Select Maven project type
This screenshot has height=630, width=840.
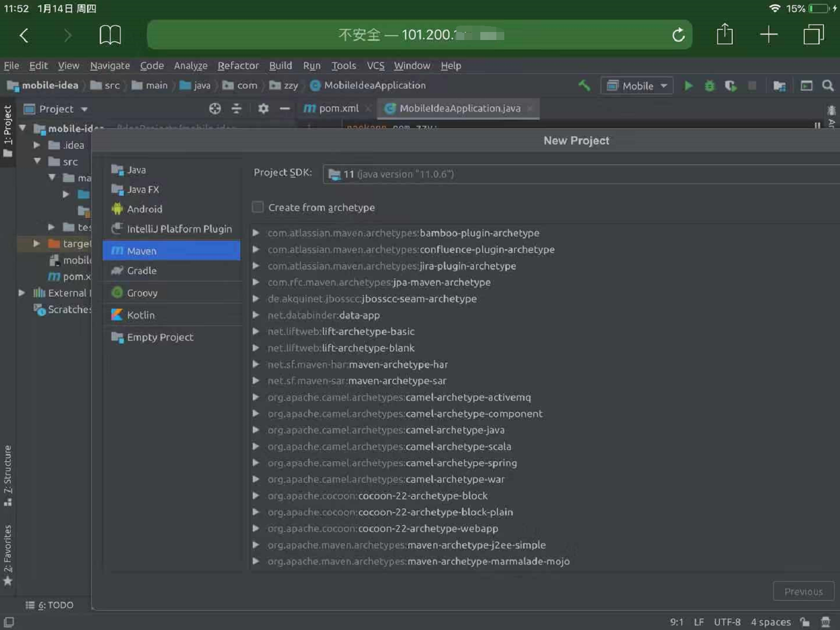[x=171, y=251]
